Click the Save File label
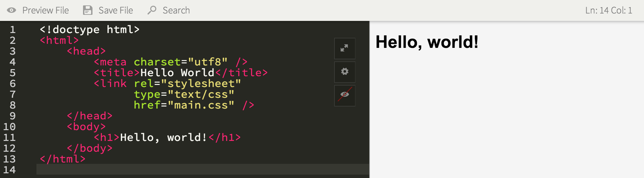Viewport: 644px width, 178px height. point(116,10)
